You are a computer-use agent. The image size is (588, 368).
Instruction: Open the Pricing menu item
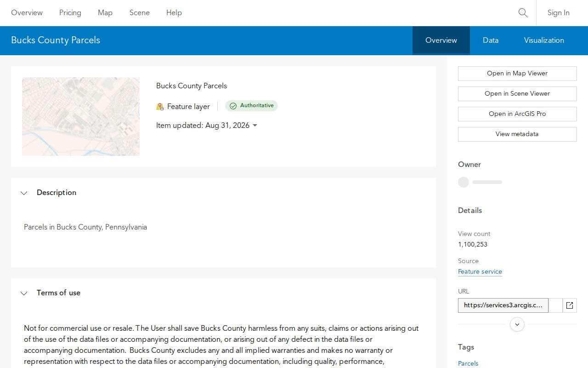(70, 13)
